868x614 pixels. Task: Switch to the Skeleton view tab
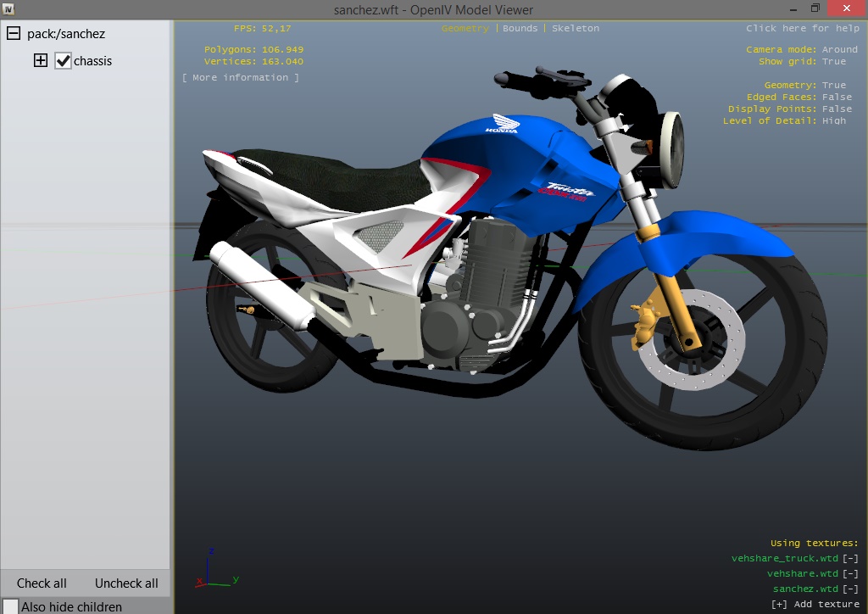pos(576,28)
